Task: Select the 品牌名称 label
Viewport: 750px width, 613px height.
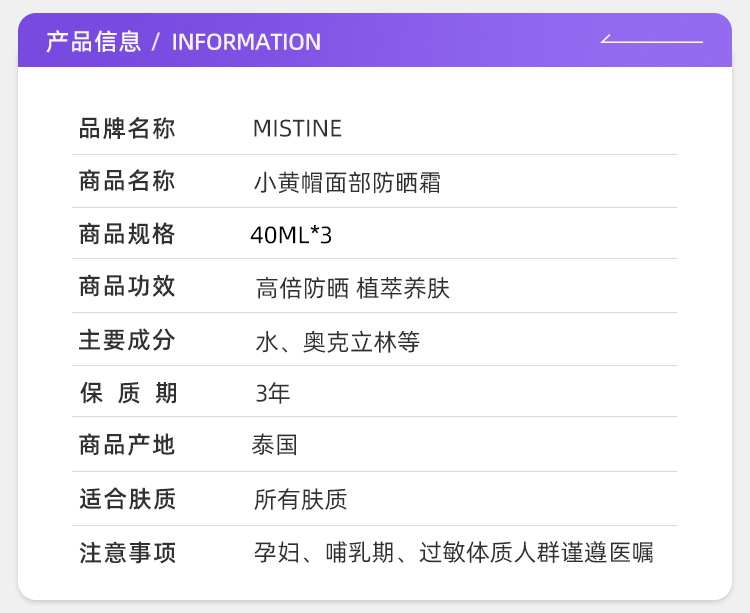Action: point(127,128)
